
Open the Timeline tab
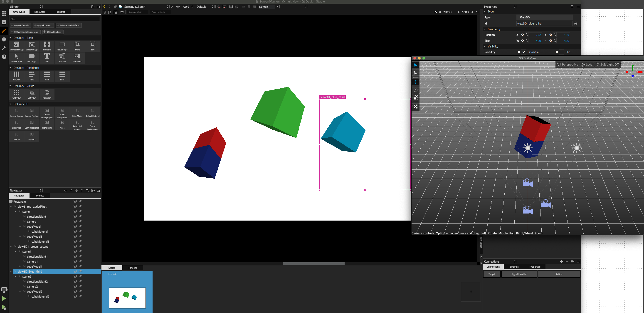(133, 268)
